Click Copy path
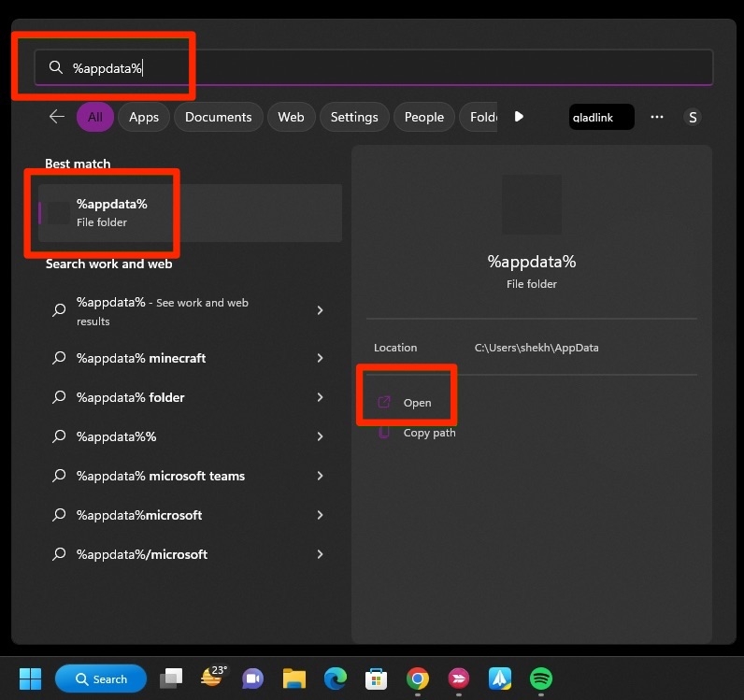 429,433
